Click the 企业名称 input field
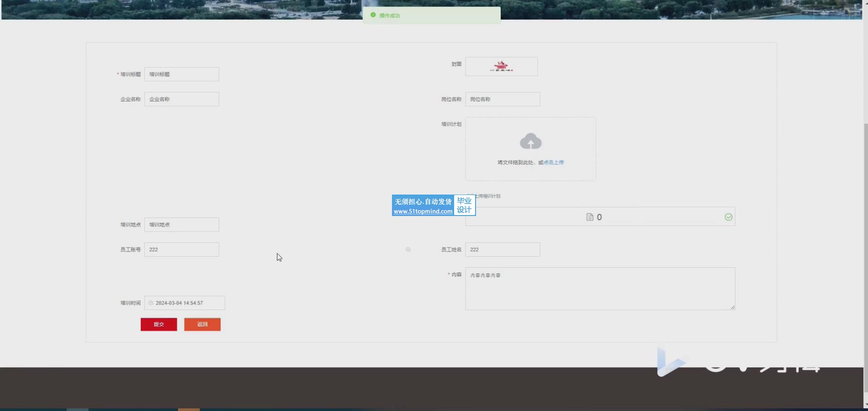 pos(181,99)
